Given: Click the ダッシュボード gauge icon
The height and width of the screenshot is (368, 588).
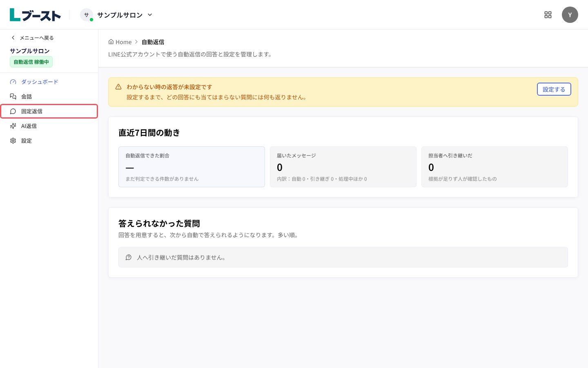Looking at the screenshot, I should click(x=13, y=82).
